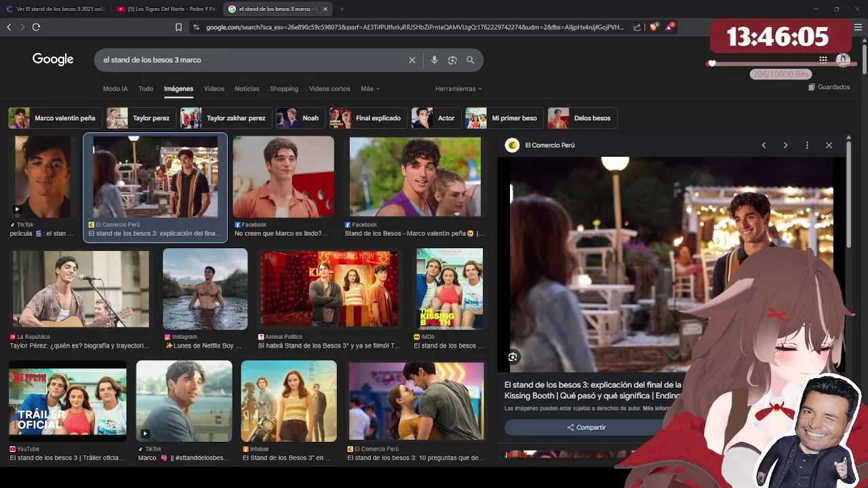Filter by 'Delos besos' chip
Image resolution: width=868 pixels, height=488 pixels.
coord(583,118)
